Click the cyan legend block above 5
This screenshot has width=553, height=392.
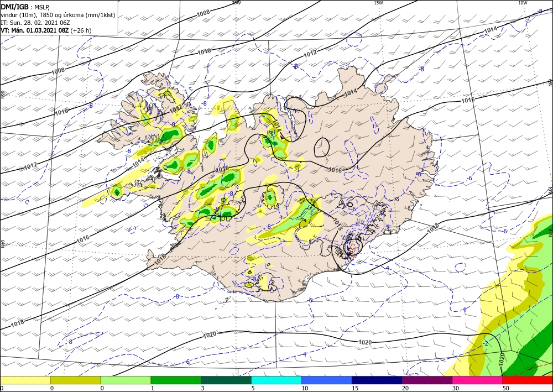click(276, 380)
